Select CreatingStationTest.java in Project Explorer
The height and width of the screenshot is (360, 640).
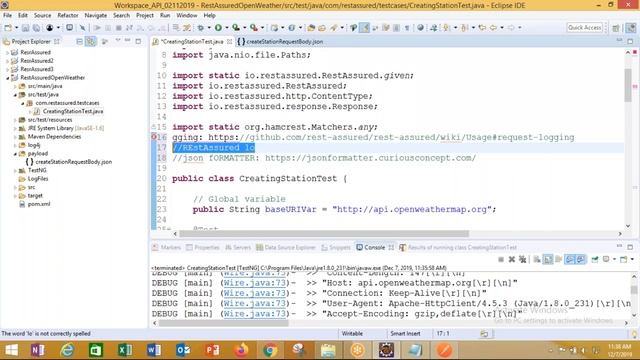pyautogui.click(x=73, y=111)
